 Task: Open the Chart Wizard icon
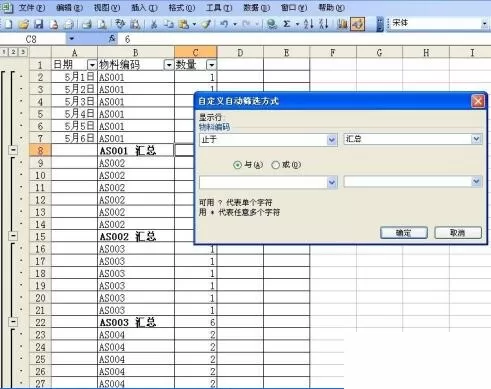point(342,24)
